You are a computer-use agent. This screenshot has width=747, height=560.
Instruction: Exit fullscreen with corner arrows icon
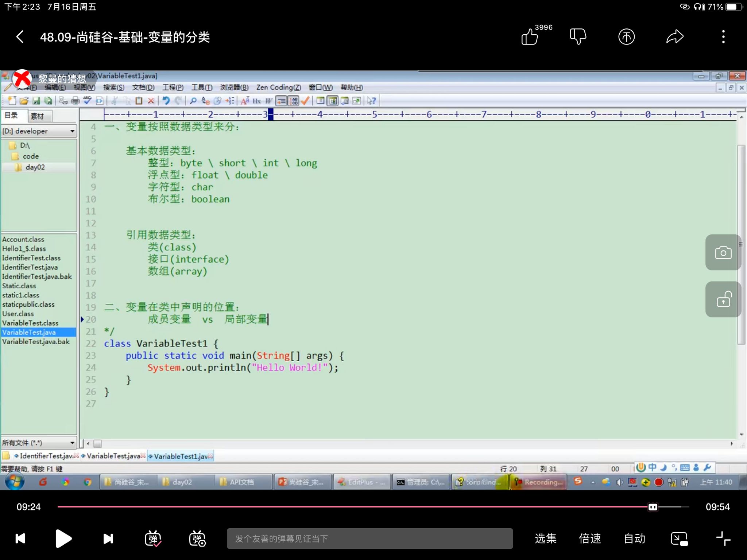(723, 538)
